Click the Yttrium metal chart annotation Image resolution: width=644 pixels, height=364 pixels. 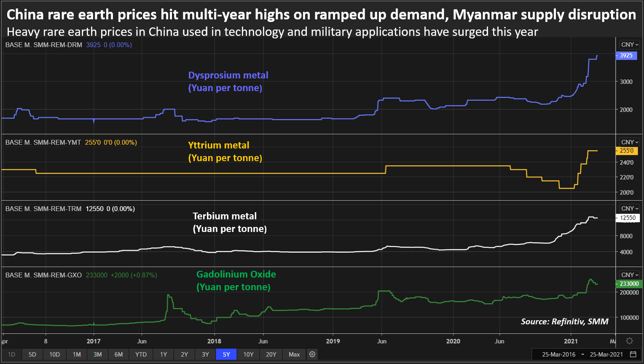pyautogui.click(x=225, y=151)
